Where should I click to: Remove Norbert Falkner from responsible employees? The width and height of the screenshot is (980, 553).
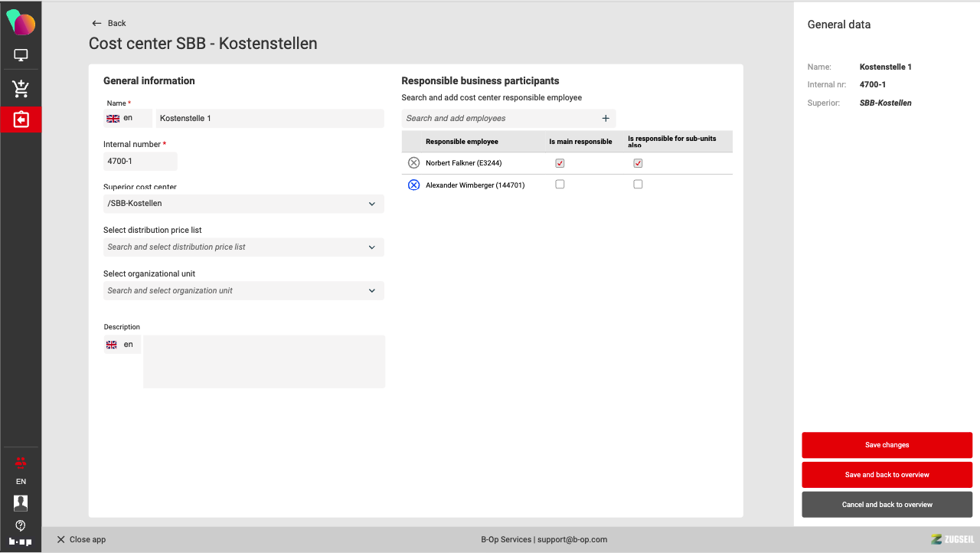(x=413, y=163)
